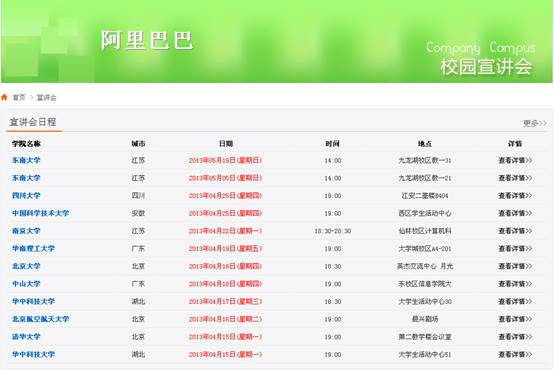Click the orange home icon in breadcrumb
This screenshot has width=554, height=370.
click(x=4, y=97)
